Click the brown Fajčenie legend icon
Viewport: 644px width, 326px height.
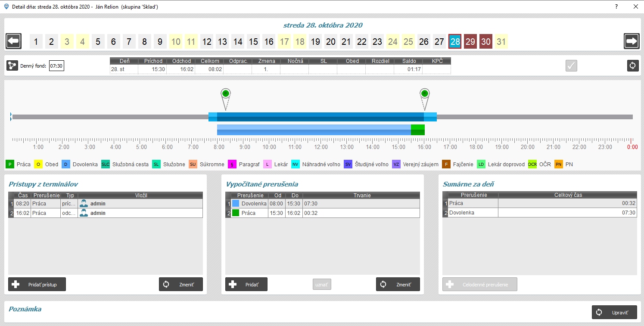447,164
